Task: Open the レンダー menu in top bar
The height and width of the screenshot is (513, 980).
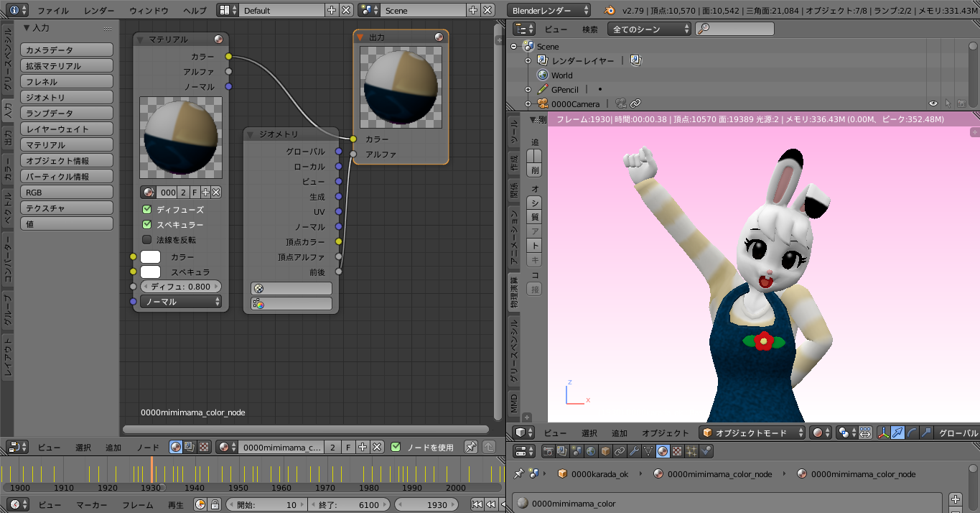Action: (98, 11)
